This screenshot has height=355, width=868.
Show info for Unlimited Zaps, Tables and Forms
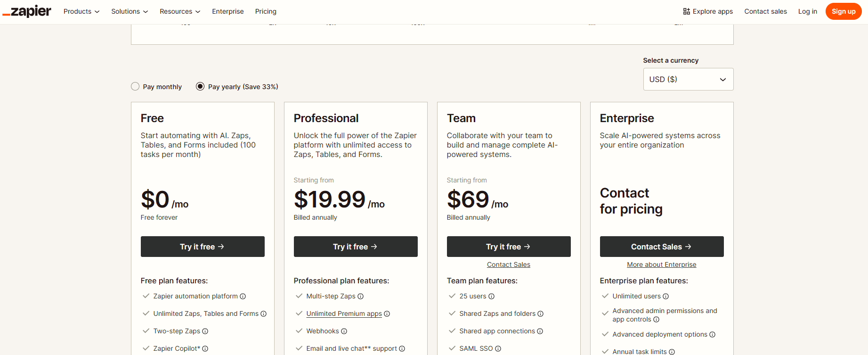pos(264,314)
